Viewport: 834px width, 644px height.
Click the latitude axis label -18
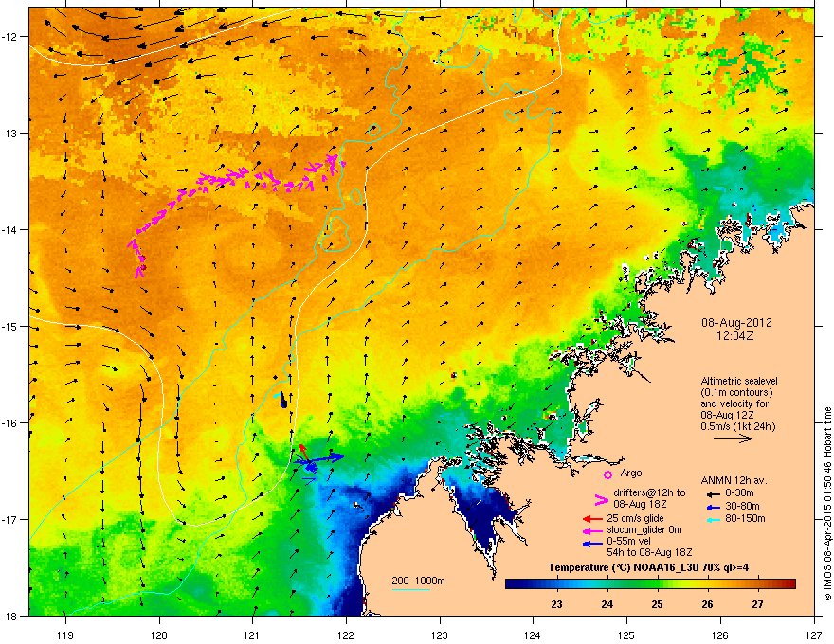click(x=10, y=616)
